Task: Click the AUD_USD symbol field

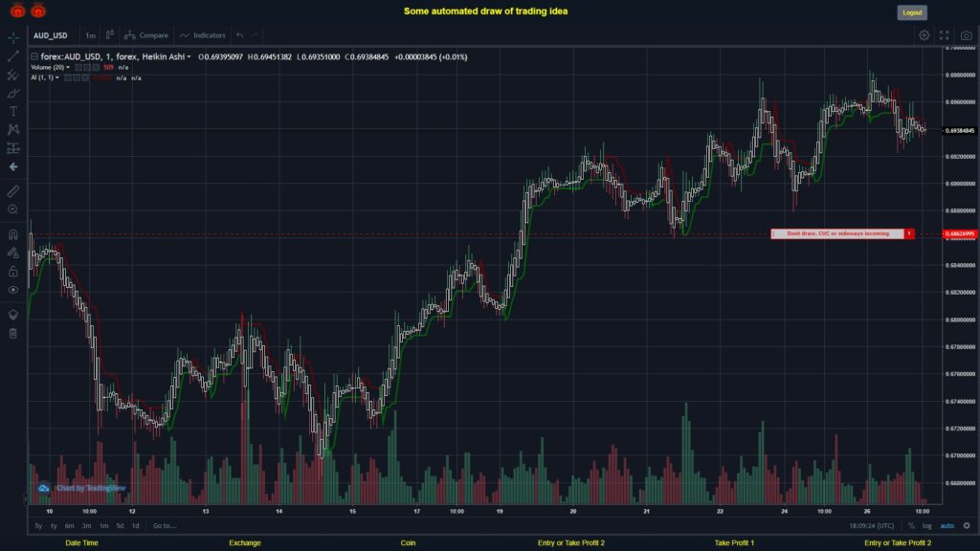Action: click(51, 35)
